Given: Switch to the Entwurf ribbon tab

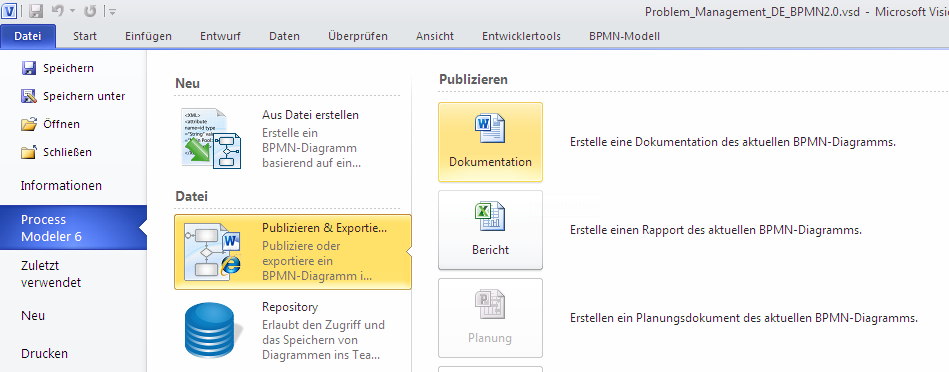Looking at the screenshot, I should click(x=220, y=36).
